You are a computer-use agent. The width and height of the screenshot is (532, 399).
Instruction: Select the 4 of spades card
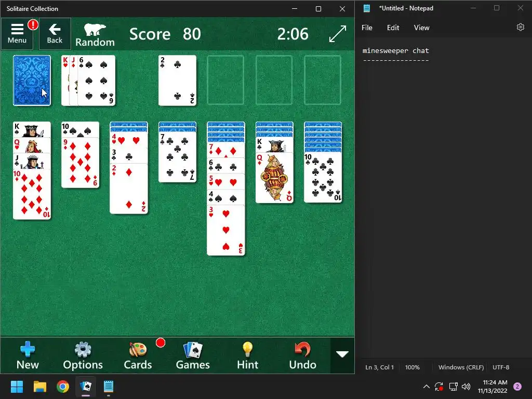coord(226,197)
